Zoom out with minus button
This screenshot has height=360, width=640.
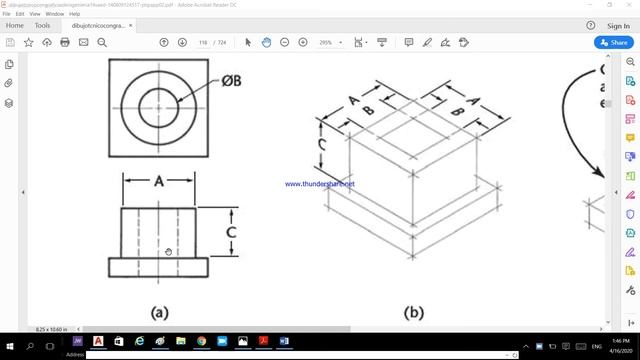click(284, 42)
